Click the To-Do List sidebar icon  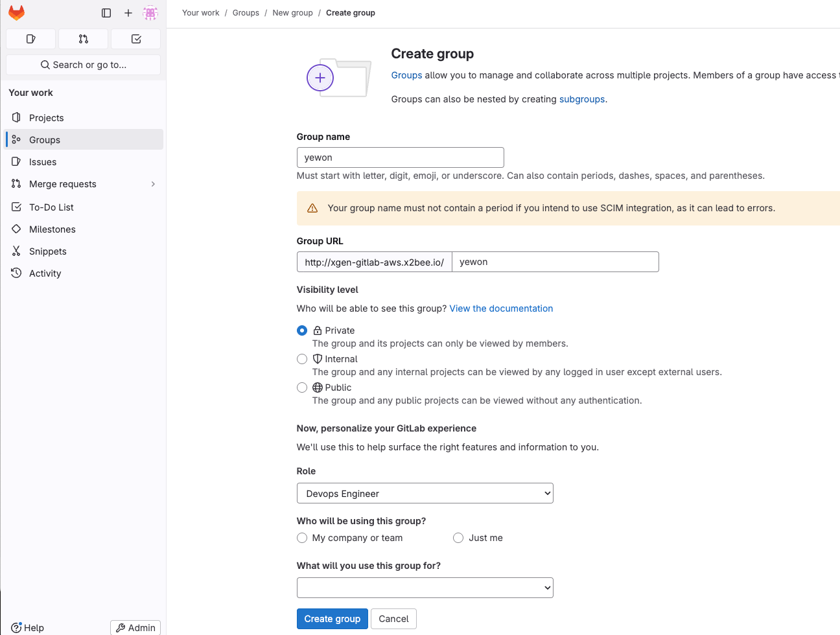[16, 207]
